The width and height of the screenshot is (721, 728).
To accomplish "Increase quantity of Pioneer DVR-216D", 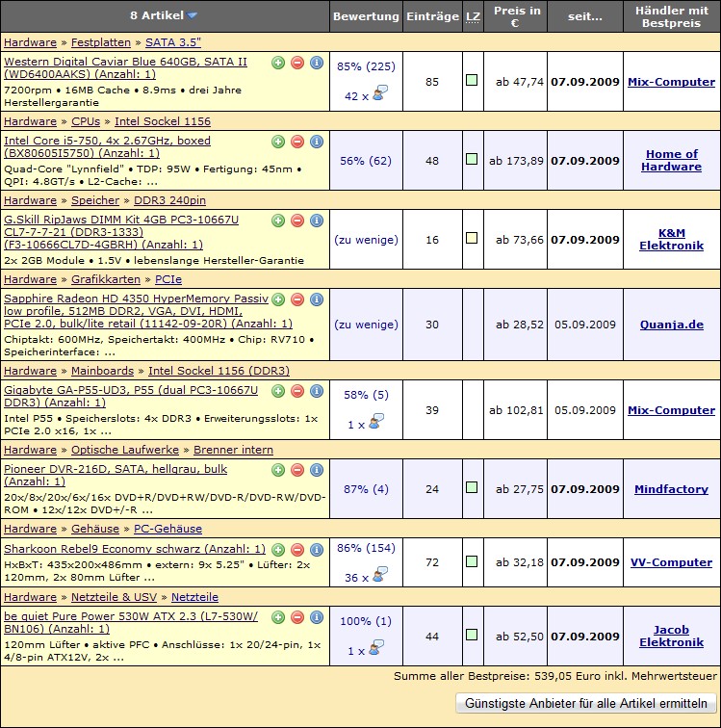I will coord(278,470).
